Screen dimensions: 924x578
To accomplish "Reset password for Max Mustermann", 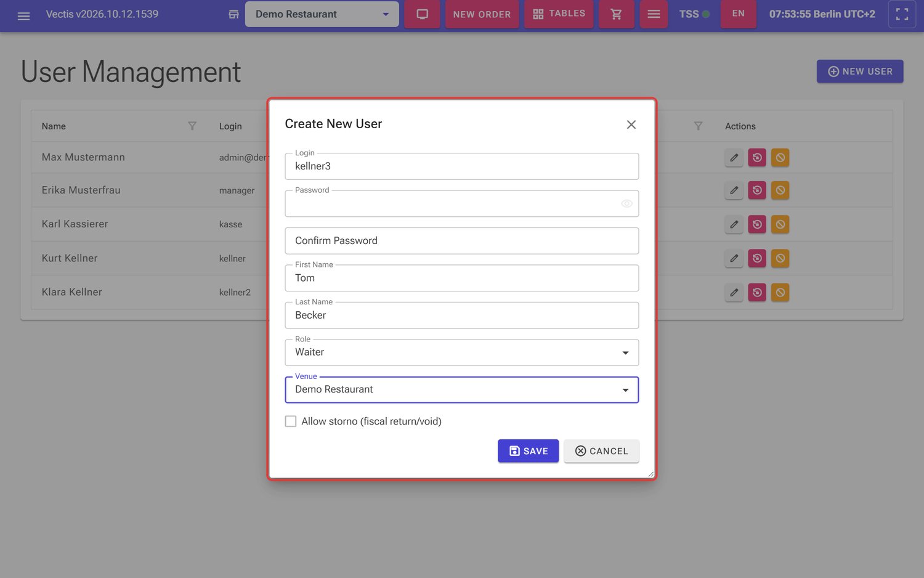I will coord(757,158).
